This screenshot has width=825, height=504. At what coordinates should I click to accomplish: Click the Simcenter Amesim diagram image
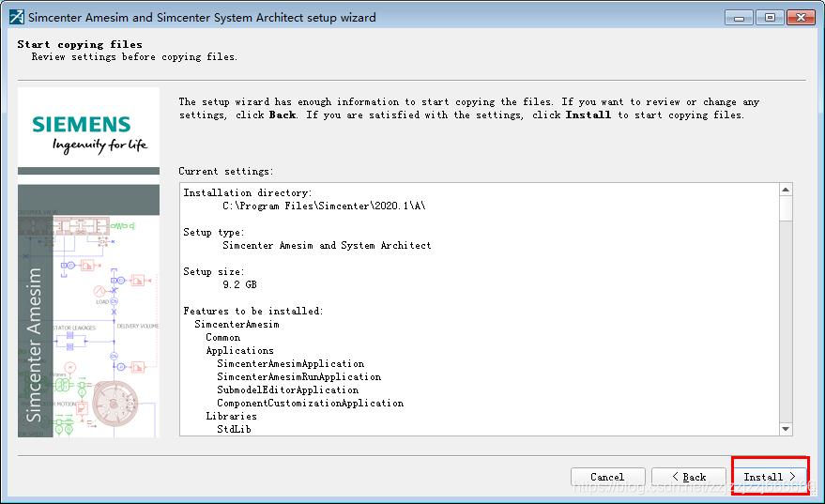click(x=88, y=311)
